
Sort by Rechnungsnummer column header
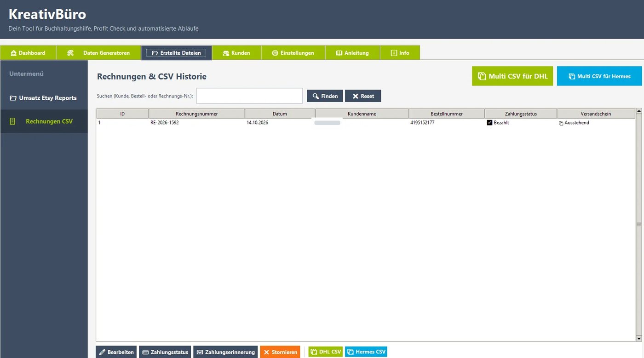[197, 114]
